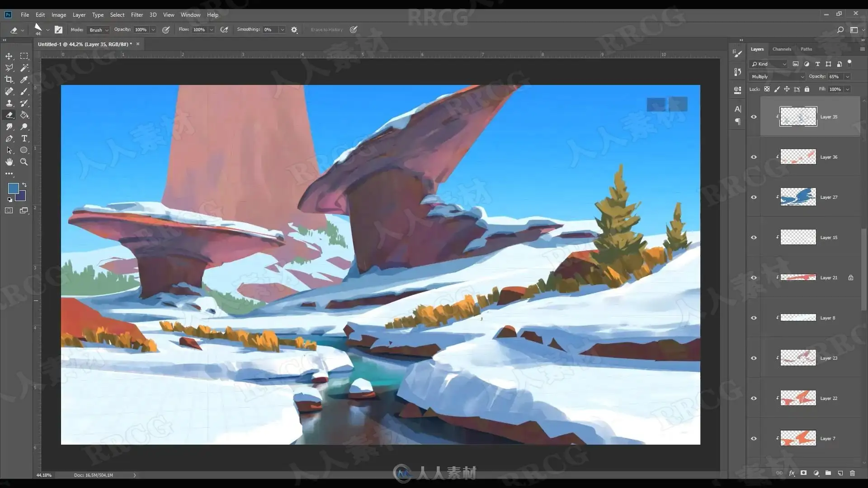Hide Layer 27 visibility eye
Image resolution: width=868 pixels, height=488 pixels.
(754, 197)
